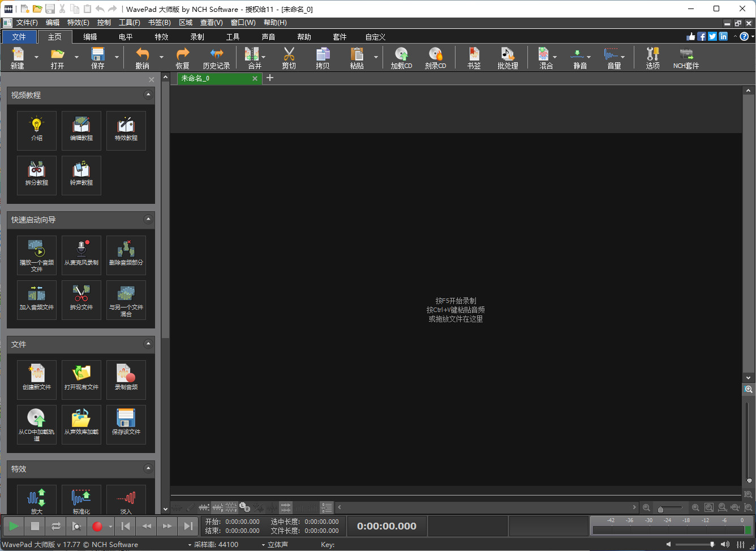Click the 刻录CD (Burn CD) icon
The image size is (756, 551).
tap(436, 58)
